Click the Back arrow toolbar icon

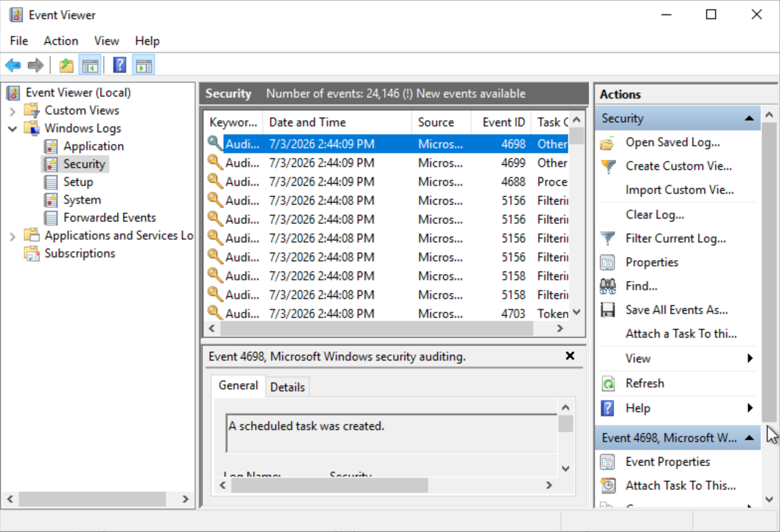13,65
